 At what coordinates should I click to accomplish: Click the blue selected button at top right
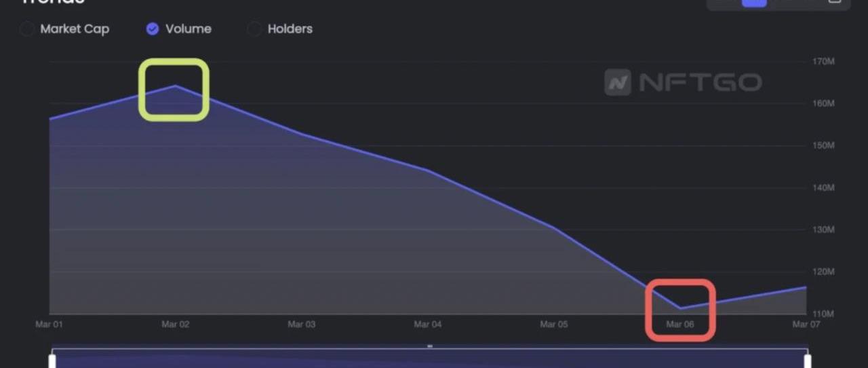pos(754,2)
